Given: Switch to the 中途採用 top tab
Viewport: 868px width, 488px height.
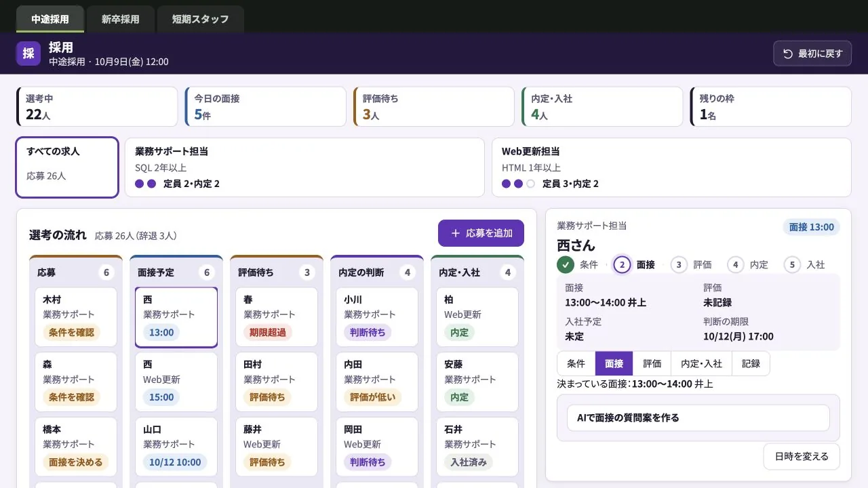Looking at the screenshot, I should coord(50,19).
